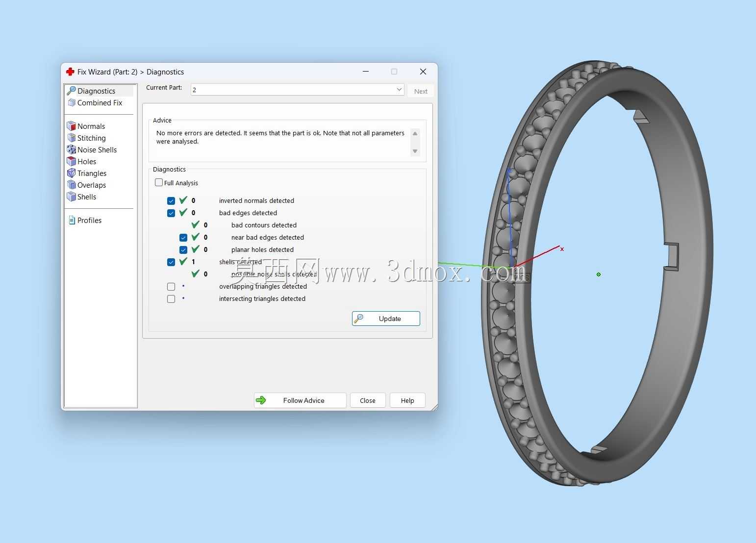Click the Profiles document icon
756x543 pixels.
[x=72, y=220]
